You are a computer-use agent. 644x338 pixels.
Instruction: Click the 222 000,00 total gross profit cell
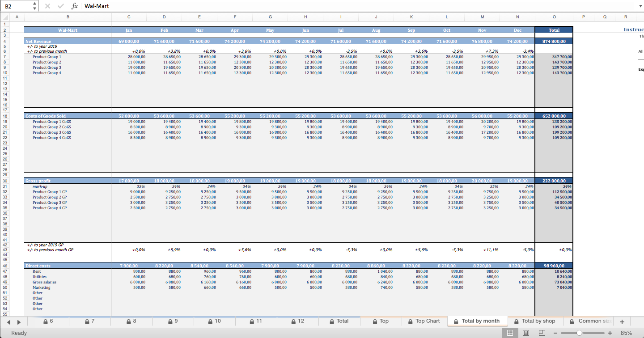(x=554, y=181)
